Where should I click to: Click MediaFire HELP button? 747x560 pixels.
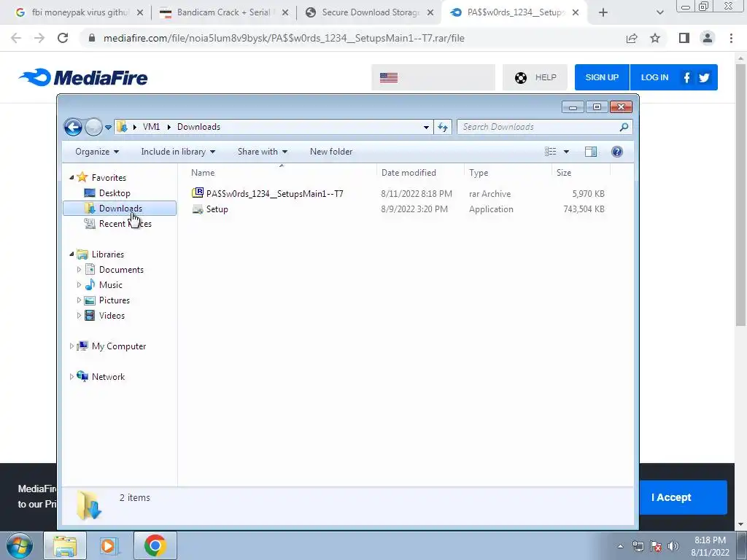tap(535, 77)
